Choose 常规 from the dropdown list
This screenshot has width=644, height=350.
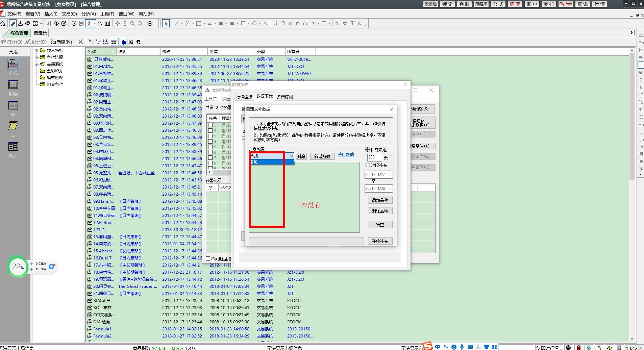pyautogui.click(x=272, y=162)
